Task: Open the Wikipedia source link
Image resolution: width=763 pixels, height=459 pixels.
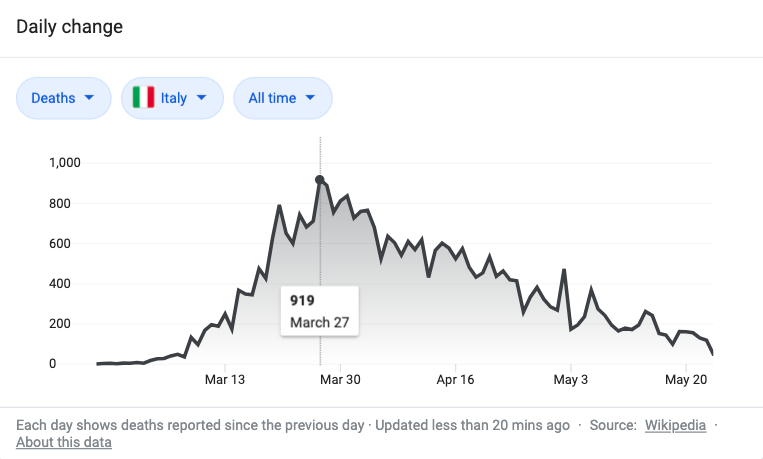Action: click(674, 425)
